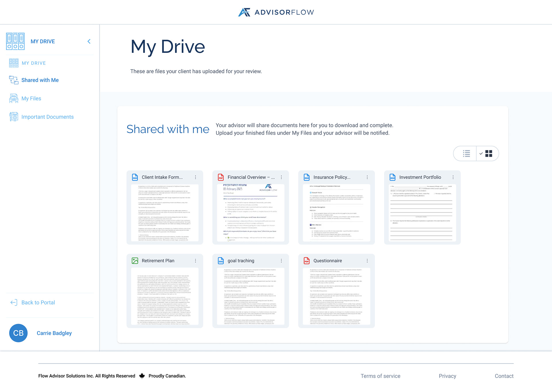Click the CB avatar for Carrie Badgley
Image resolution: width=552 pixels, height=392 pixels.
pos(18,333)
